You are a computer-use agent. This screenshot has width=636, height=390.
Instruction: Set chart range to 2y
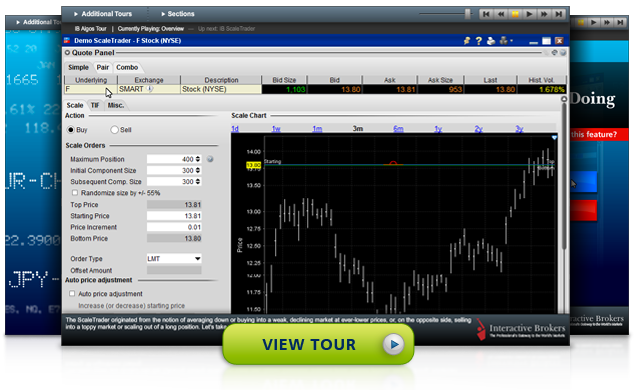[x=479, y=129]
